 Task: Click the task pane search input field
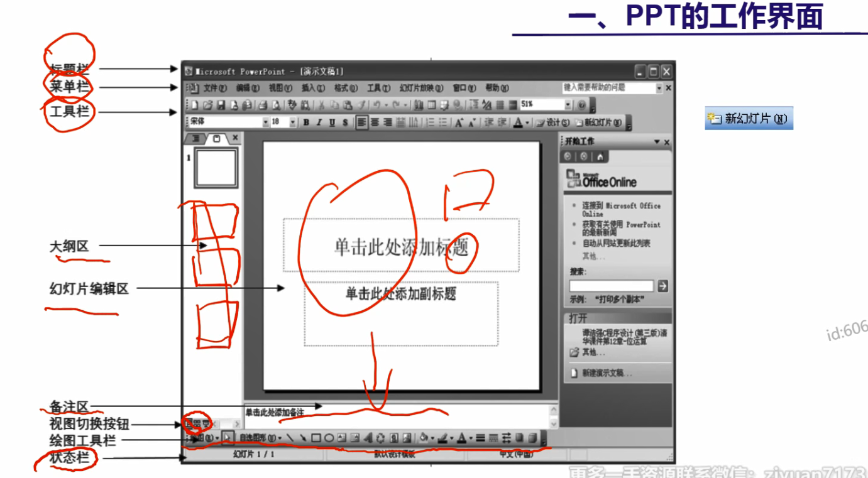pos(612,286)
